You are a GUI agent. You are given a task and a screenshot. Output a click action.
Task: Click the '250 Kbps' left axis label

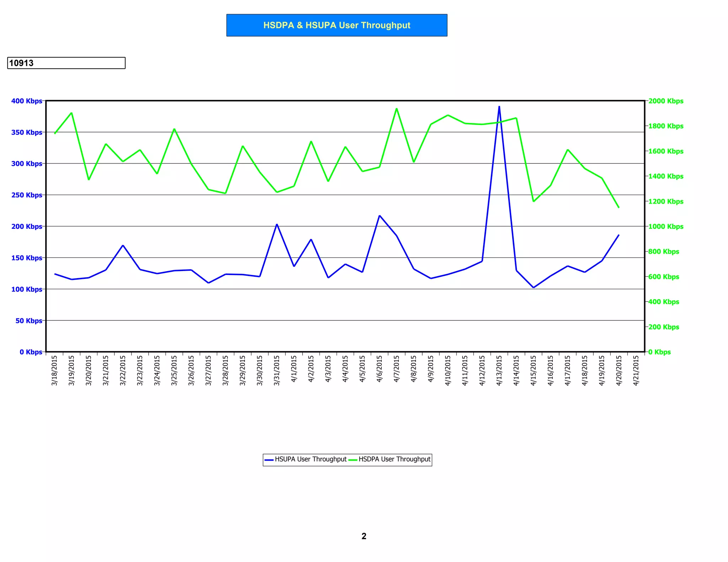tap(27, 195)
